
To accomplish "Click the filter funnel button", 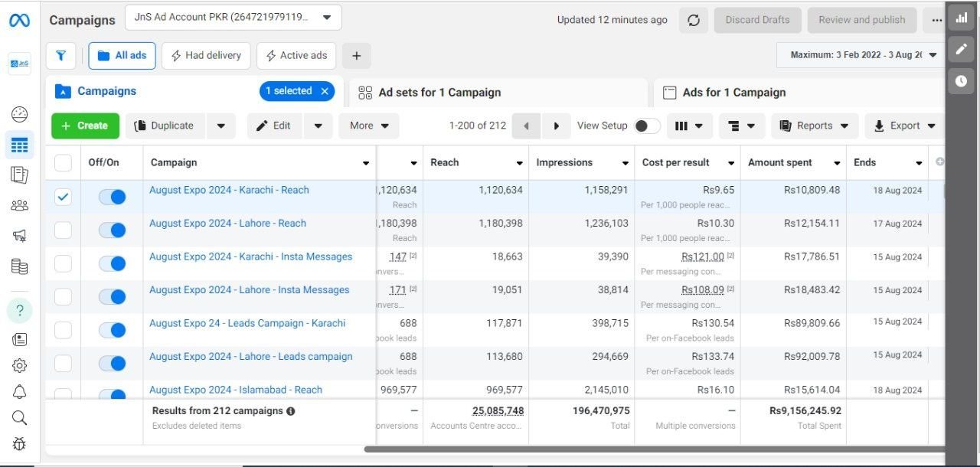I will (x=60, y=56).
